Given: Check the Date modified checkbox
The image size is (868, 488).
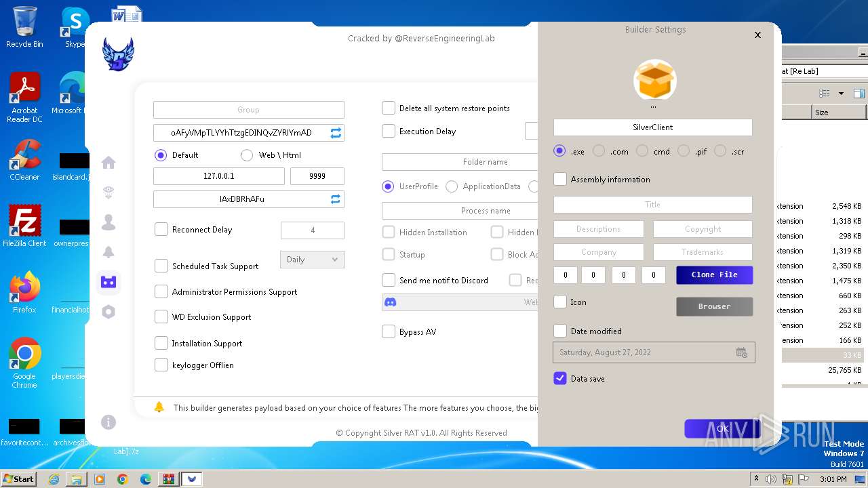Looking at the screenshot, I should (x=560, y=331).
